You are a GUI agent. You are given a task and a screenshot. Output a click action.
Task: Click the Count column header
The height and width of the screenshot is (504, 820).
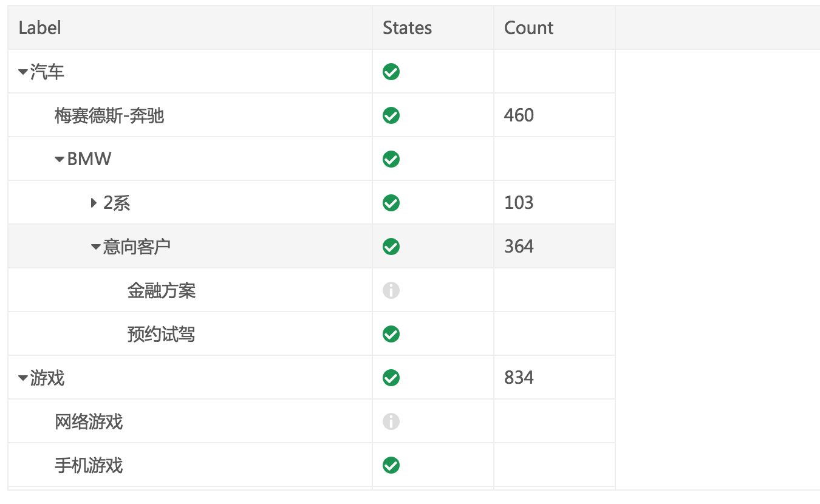[x=528, y=28]
